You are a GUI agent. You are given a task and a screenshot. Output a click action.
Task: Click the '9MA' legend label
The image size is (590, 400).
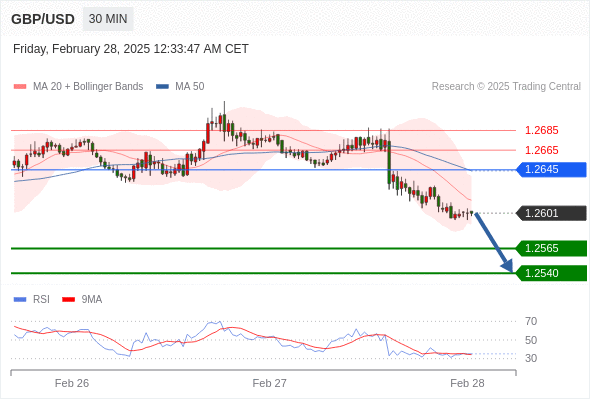(x=92, y=300)
